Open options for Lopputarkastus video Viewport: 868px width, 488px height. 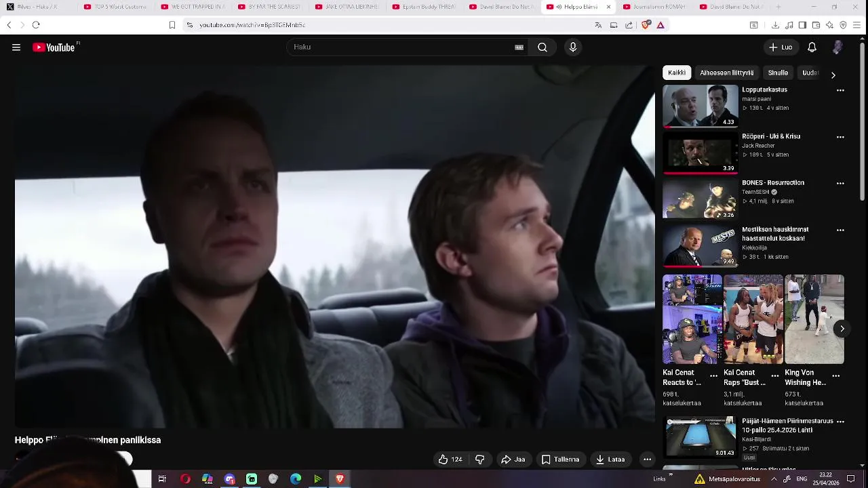tap(840, 90)
